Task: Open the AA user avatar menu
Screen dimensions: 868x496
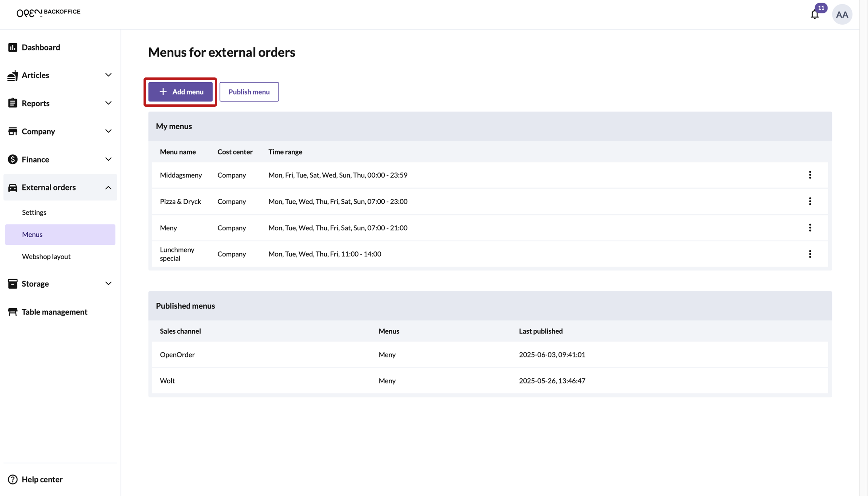Action: click(842, 15)
